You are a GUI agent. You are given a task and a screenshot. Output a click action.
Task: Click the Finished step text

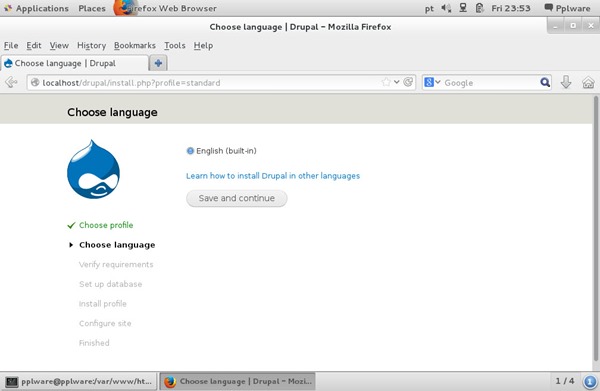pyautogui.click(x=94, y=343)
